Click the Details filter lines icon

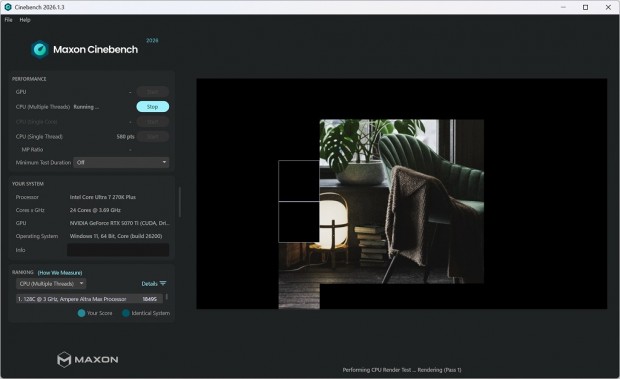[x=163, y=283]
